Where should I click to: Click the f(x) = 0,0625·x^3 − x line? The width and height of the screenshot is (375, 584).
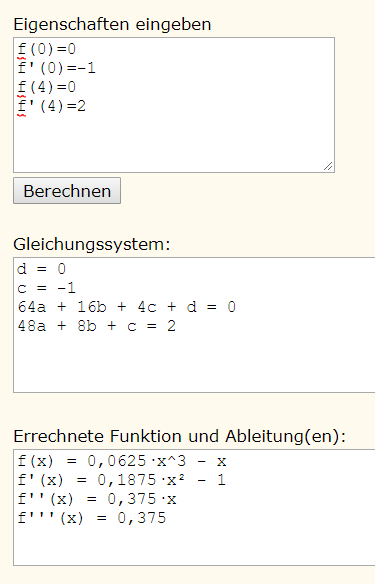click(122, 461)
